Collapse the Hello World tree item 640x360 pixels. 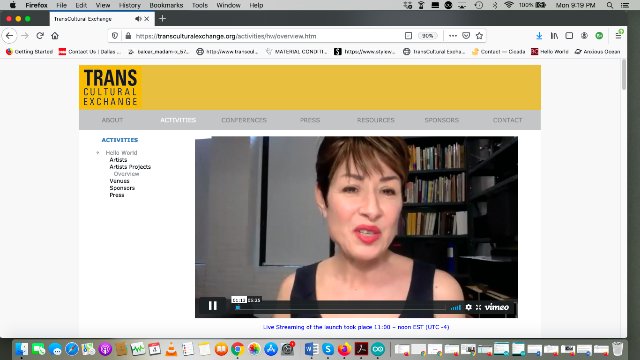pyautogui.click(x=98, y=153)
